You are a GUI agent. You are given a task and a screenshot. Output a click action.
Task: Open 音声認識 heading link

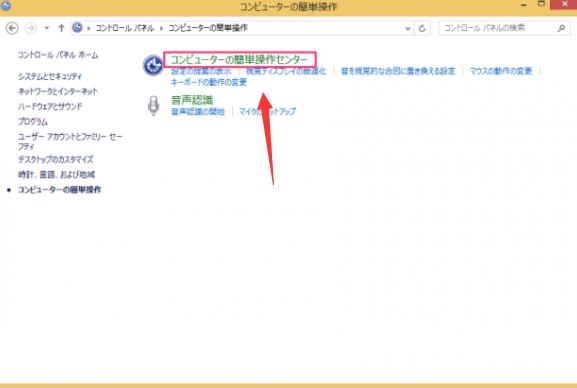(192, 100)
